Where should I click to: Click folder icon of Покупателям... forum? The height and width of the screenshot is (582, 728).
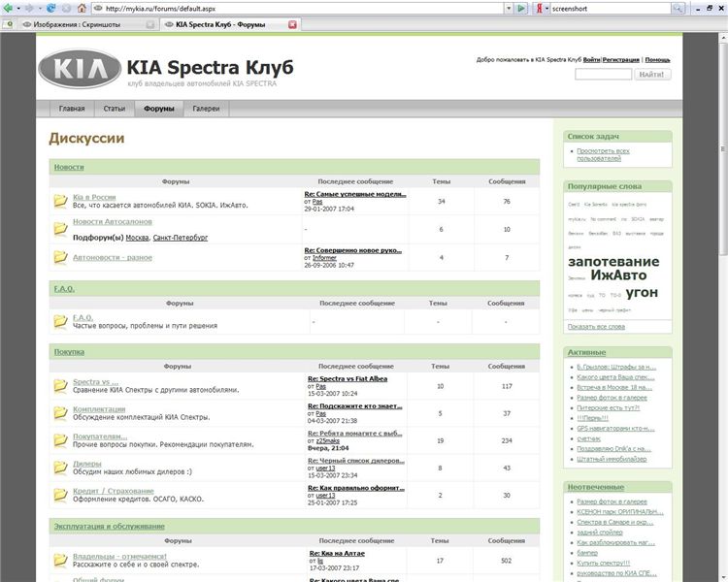click(60, 440)
